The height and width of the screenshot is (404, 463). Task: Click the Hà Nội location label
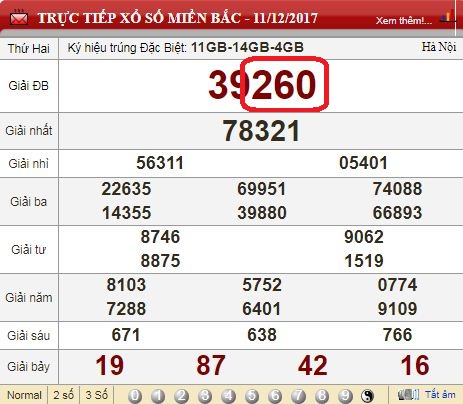pos(439,47)
